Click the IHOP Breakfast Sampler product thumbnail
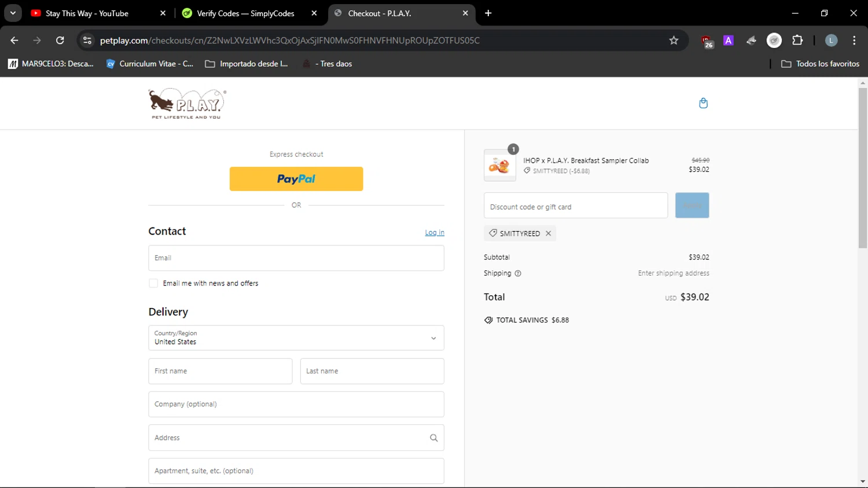868x488 pixels. pos(500,166)
